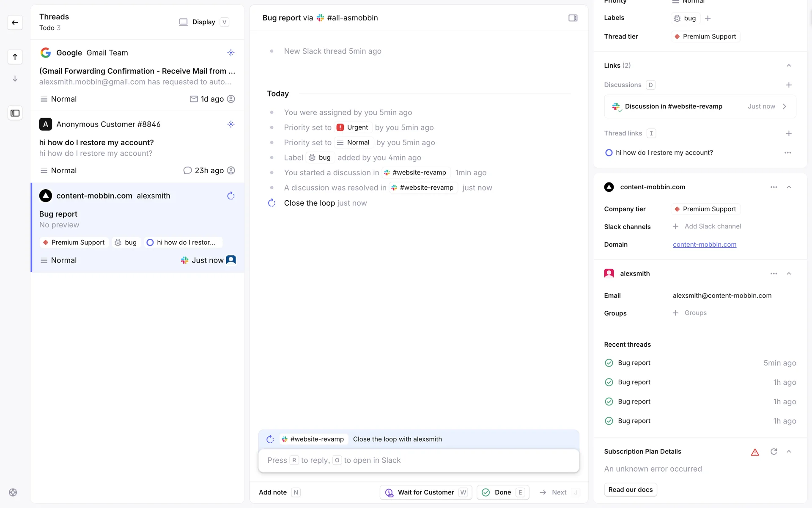This screenshot has height=508, width=812.
Task: Open options for linked thread 'hi how do I restore'
Action: (x=787, y=153)
